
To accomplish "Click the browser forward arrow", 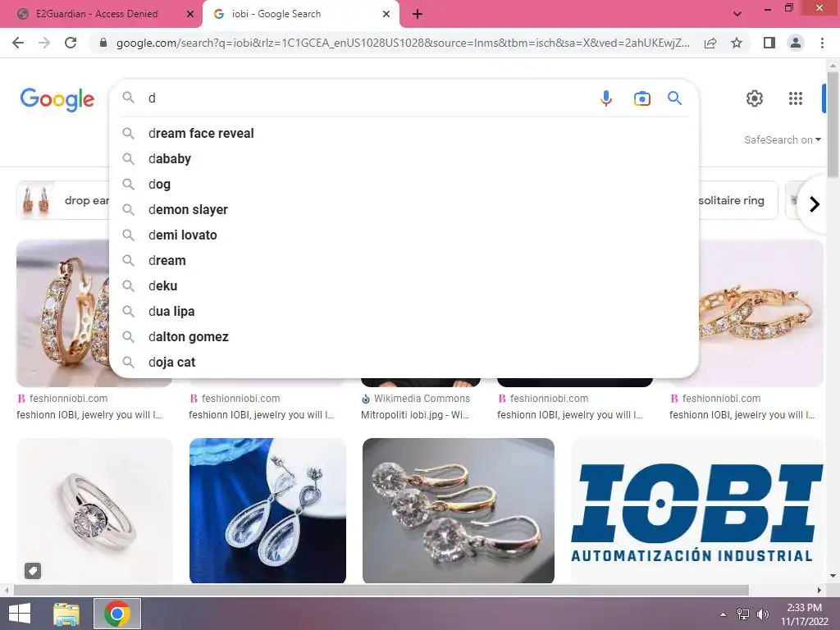I will (44, 43).
